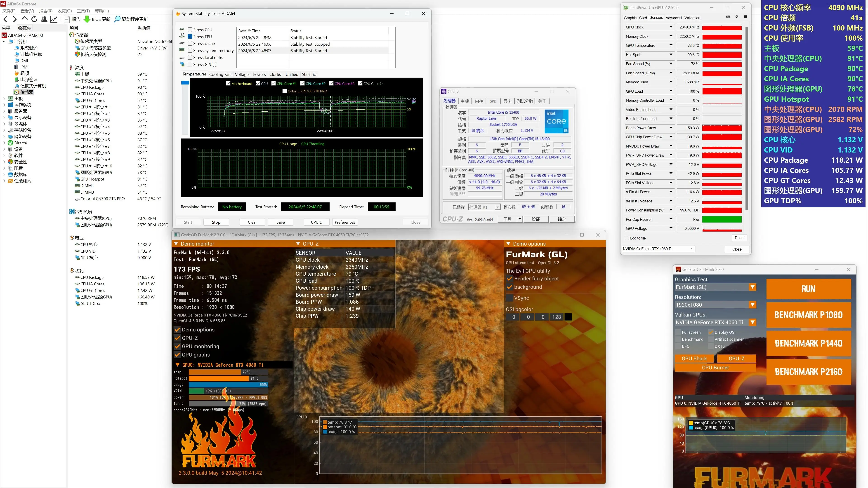Click the Save icon in AIDA64 System Stability
Screen dimensions: 868x488
pyautogui.click(x=280, y=222)
